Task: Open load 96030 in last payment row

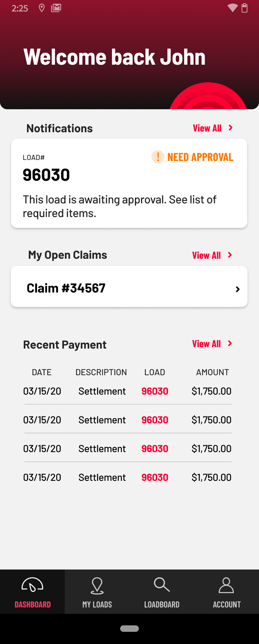Action: point(155,478)
